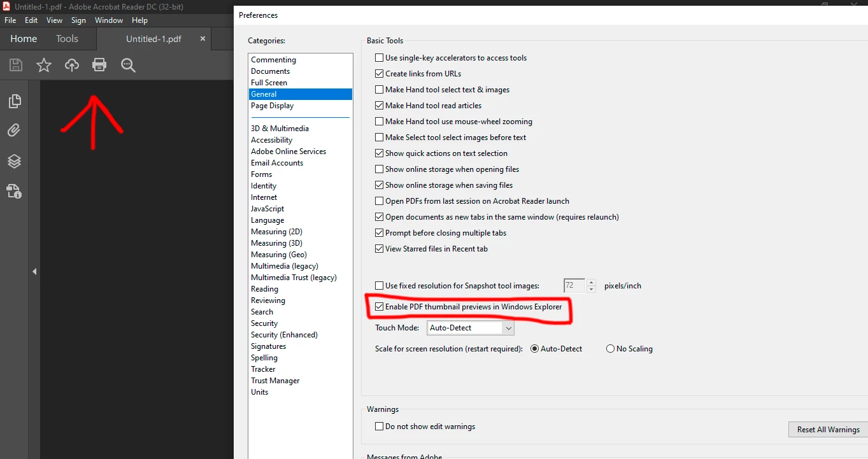This screenshot has height=459, width=868.
Task: Open the Layers panel icon
Action: coord(14,161)
